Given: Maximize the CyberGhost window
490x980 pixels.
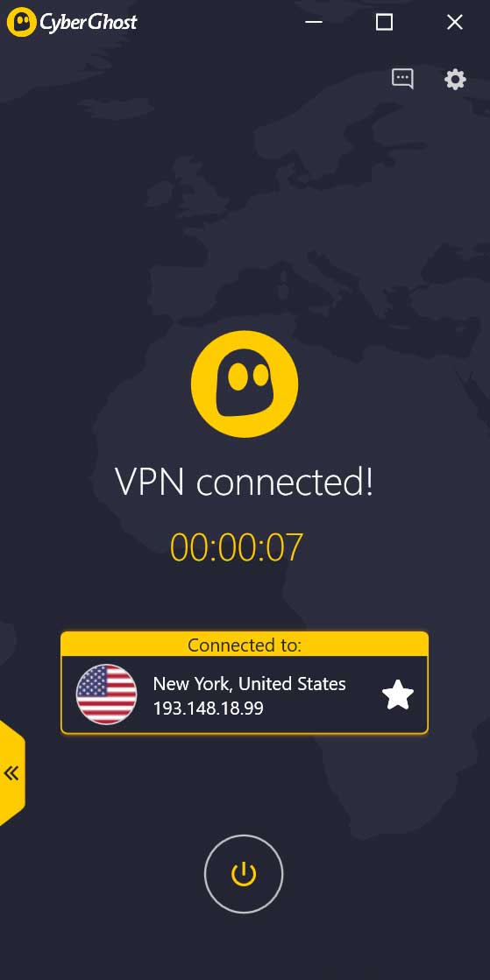Looking at the screenshot, I should (384, 23).
